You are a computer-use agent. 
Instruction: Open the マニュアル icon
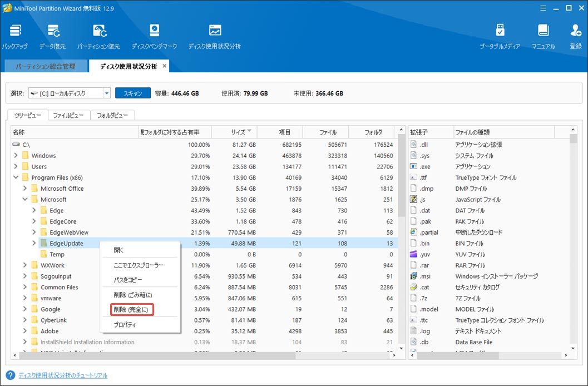point(543,37)
